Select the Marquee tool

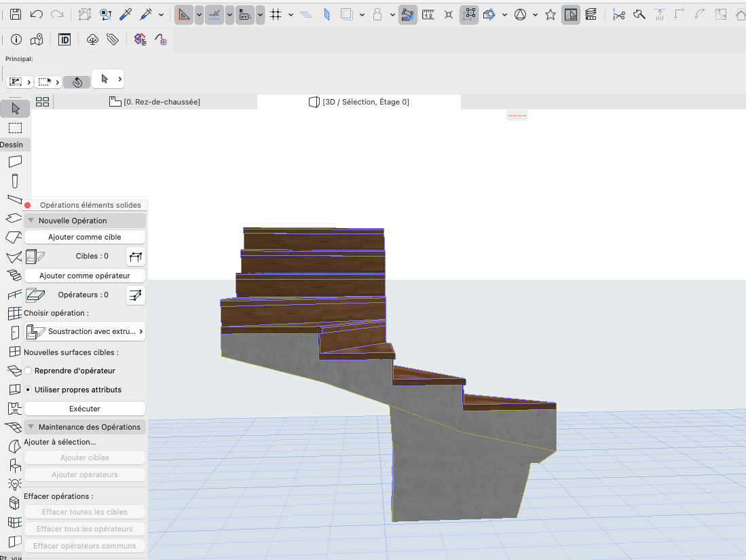[x=15, y=128]
